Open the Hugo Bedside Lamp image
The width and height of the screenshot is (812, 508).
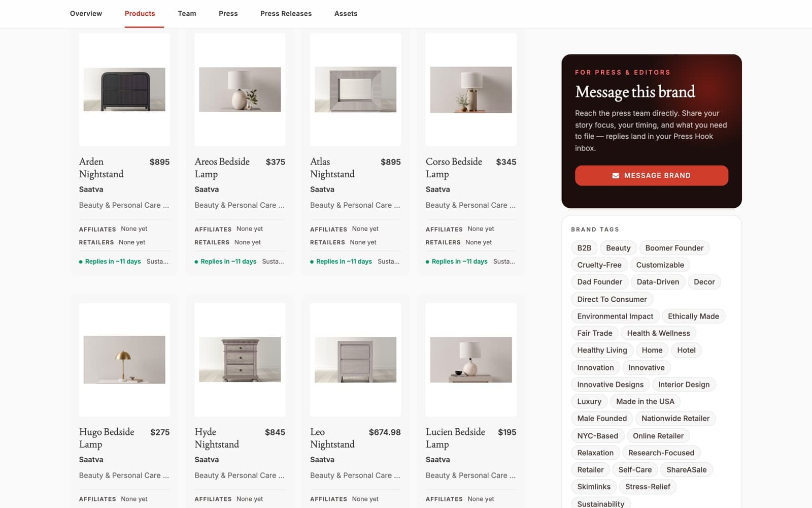click(x=124, y=360)
